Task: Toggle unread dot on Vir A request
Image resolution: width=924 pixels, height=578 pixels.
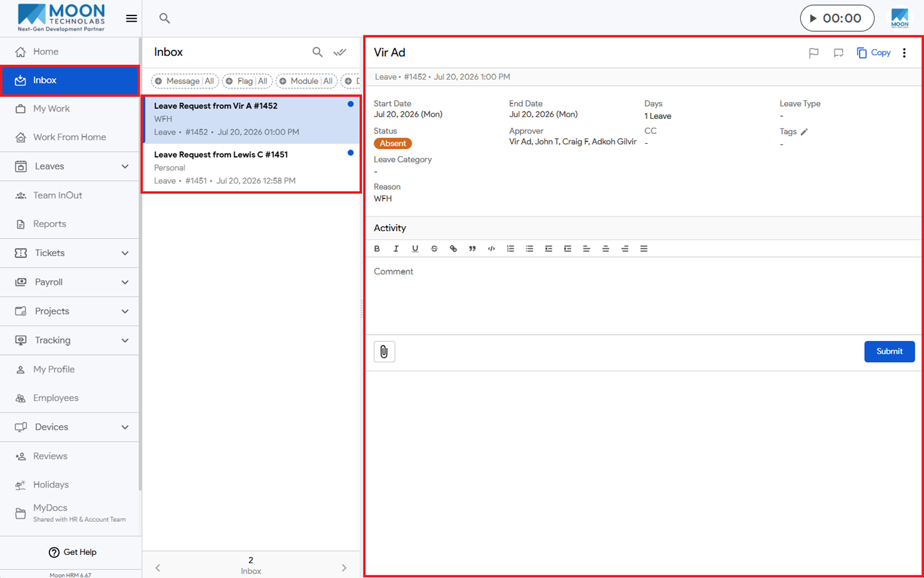Action: pyautogui.click(x=350, y=104)
